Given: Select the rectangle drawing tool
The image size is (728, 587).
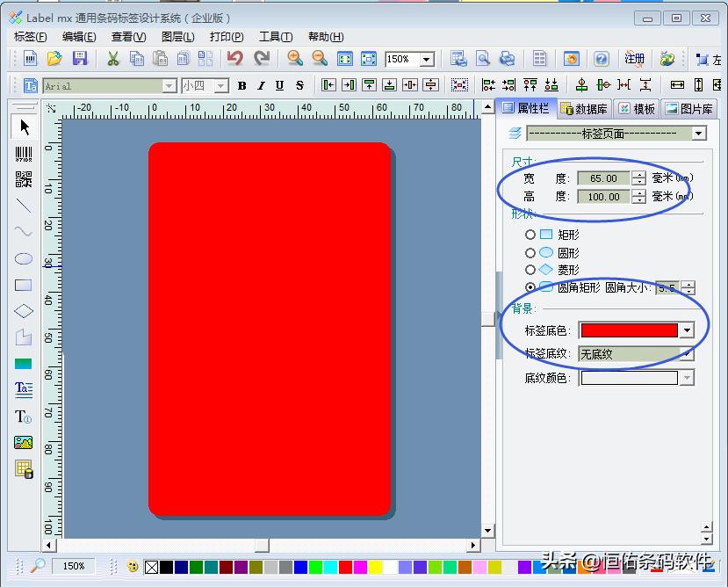Looking at the screenshot, I should pos(24,284).
